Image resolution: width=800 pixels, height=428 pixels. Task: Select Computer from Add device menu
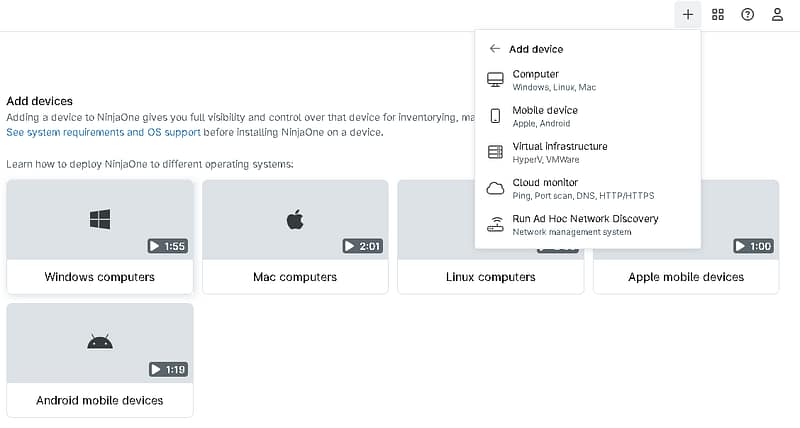[x=535, y=75]
